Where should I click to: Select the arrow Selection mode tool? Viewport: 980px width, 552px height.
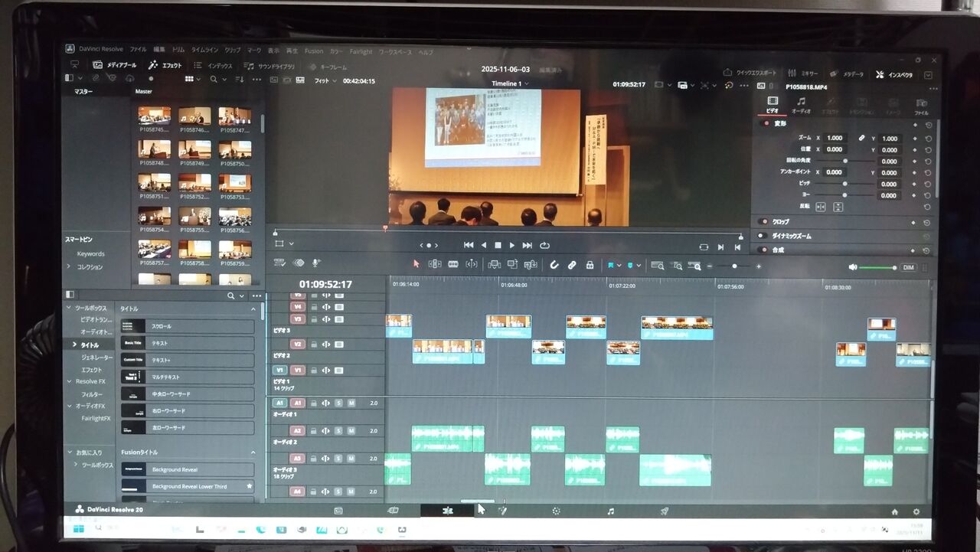tap(416, 265)
